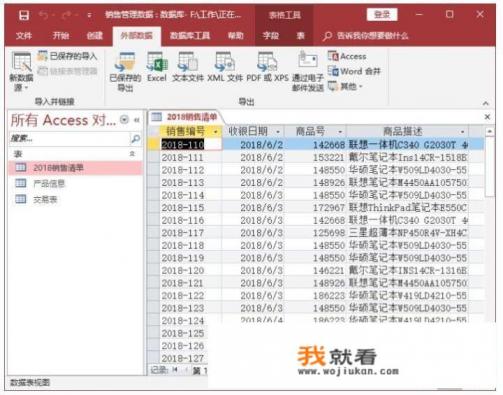Export to 文本文件 text file icon
Image resolution: width=503 pixels, height=395 pixels.
(188, 67)
